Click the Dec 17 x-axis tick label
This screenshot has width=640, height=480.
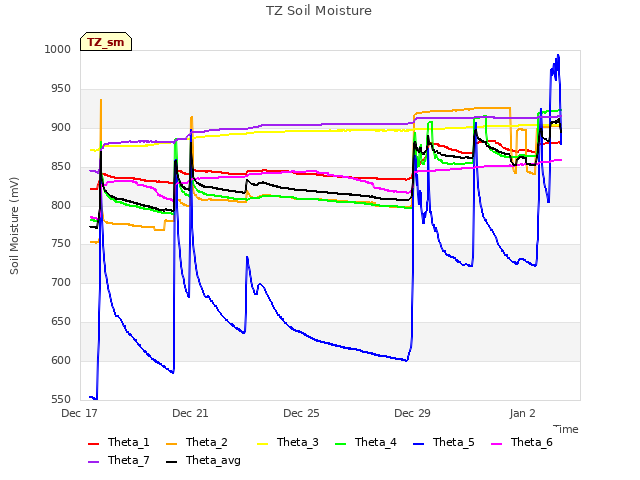point(79,413)
